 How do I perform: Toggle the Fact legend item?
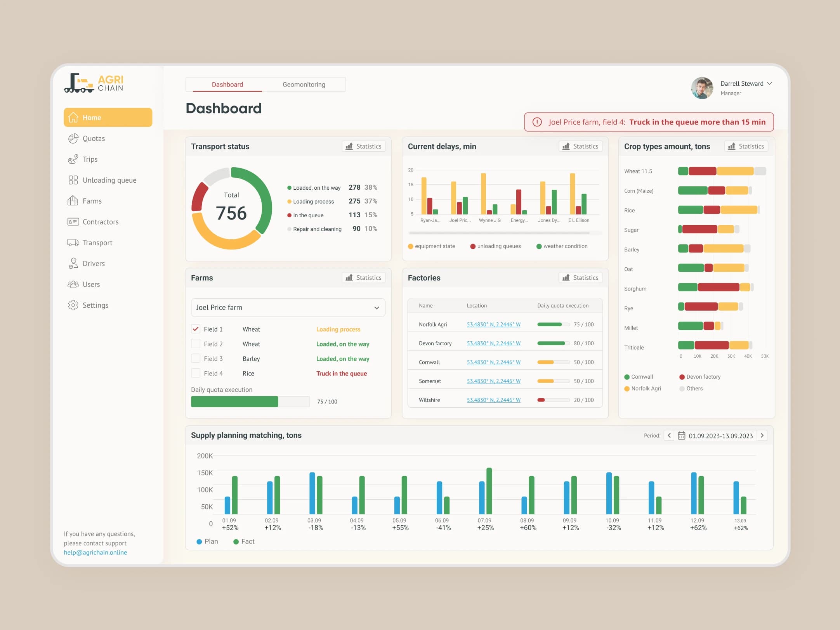[244, 542]
